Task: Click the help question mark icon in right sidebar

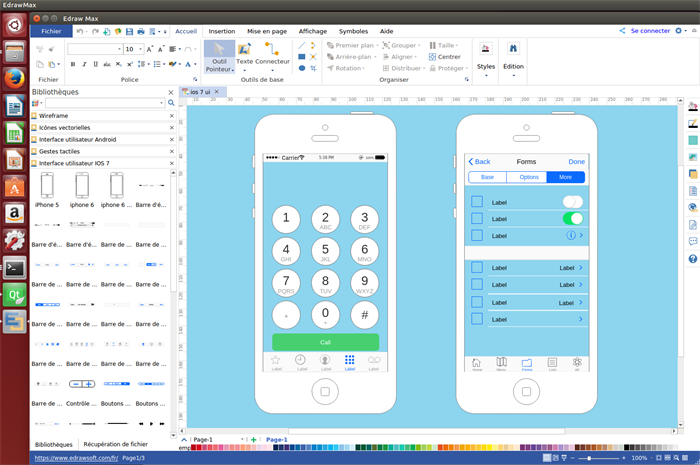Action: pyautogui.click(x=693, y=259)
